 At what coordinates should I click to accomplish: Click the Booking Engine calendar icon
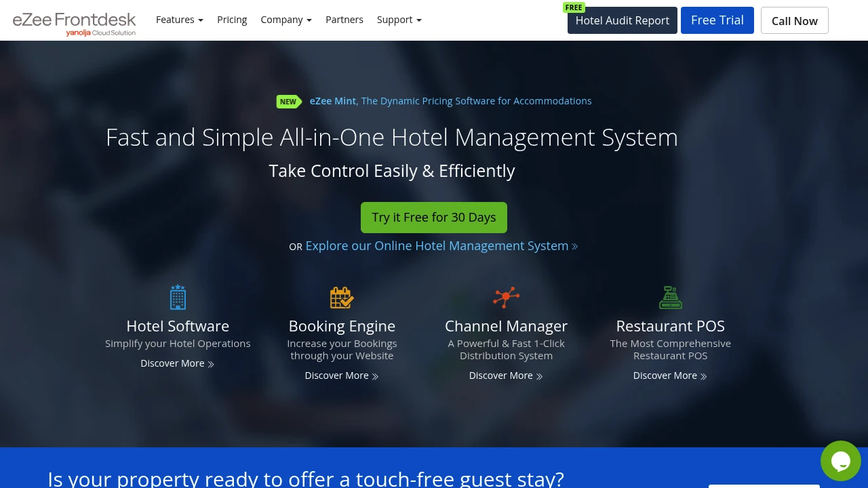[x=342, y=298]
